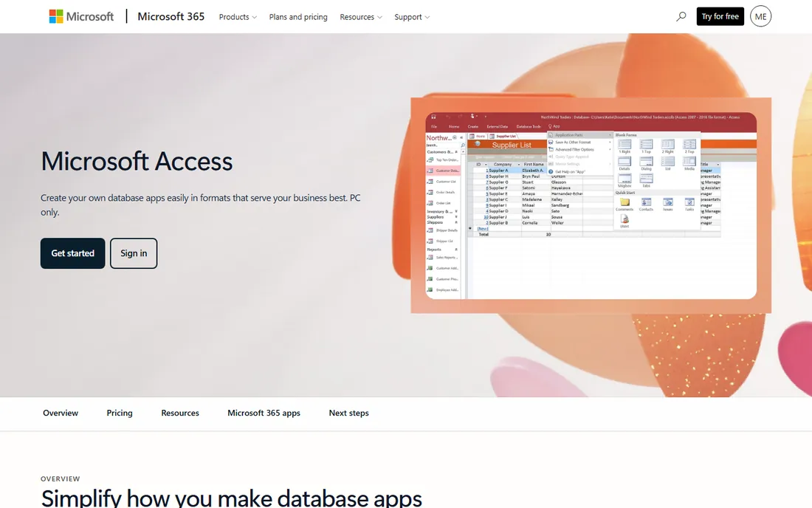Click the Microsoft logo
Image resolution: width=812 pixels, height=508 pixels.
click(x=81, y=16)
